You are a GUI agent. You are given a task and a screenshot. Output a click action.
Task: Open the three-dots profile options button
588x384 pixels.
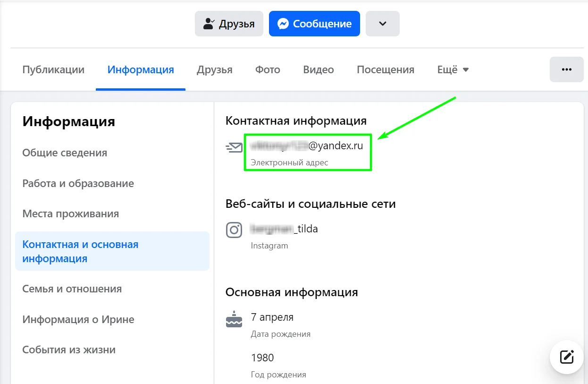pyautogui.click(x=566, y=69)
